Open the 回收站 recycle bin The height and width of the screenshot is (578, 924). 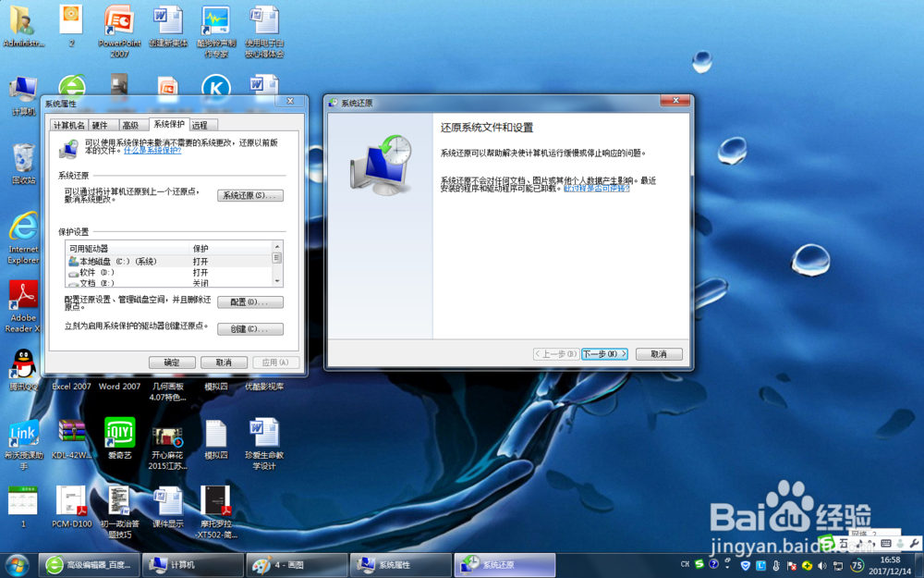click(24, 164)
